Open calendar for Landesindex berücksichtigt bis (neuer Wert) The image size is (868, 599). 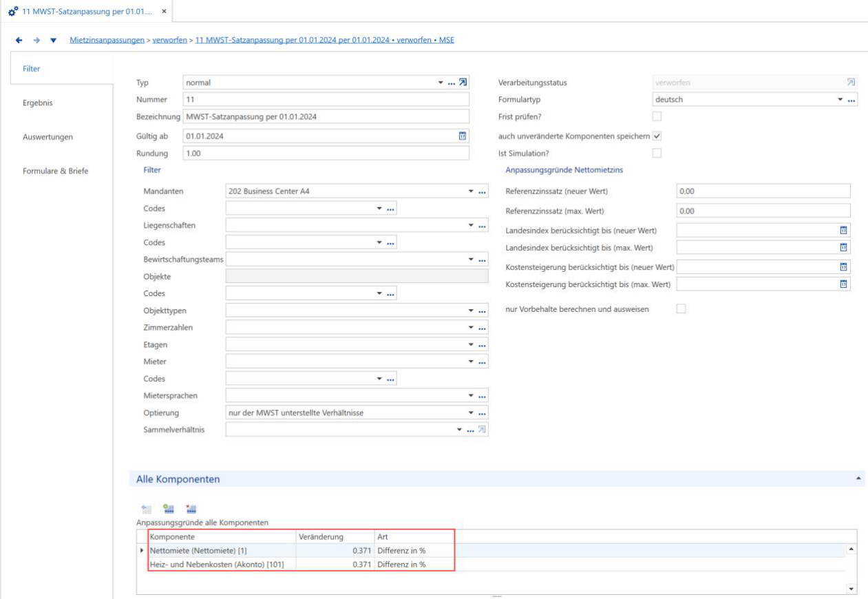[x=843, y=229]
